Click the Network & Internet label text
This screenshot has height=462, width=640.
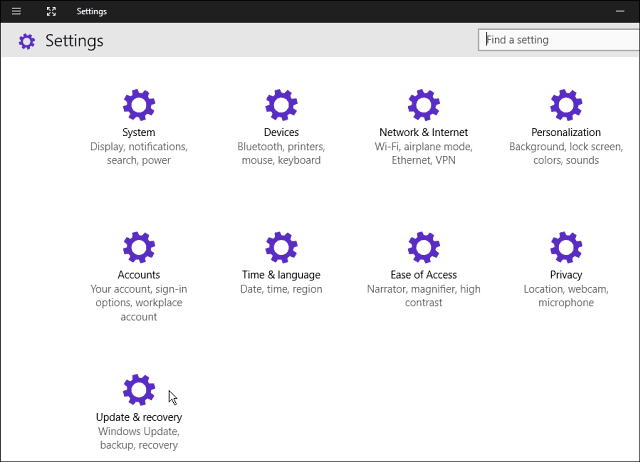coord(424,132)
